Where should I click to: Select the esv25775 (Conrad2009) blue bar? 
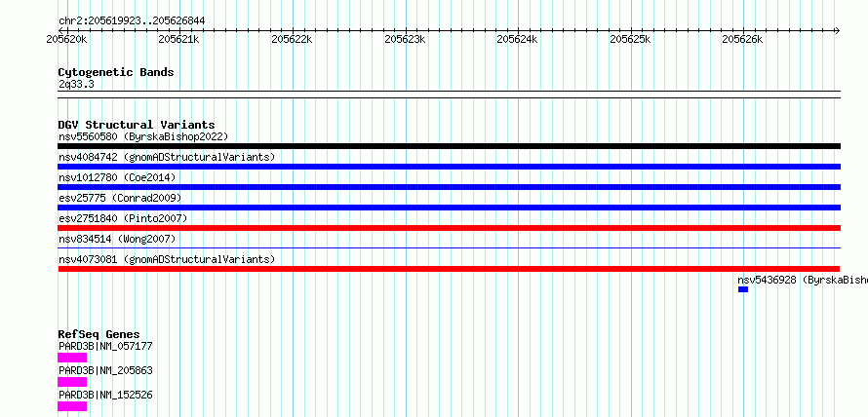click(449, 208)
